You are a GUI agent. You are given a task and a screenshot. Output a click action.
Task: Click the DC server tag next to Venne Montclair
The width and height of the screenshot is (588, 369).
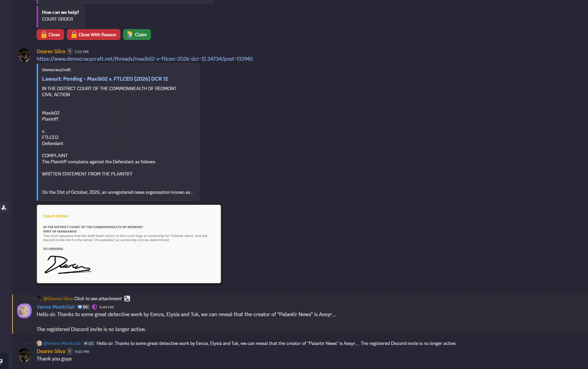pyautogui.click(x=83, y=307)
